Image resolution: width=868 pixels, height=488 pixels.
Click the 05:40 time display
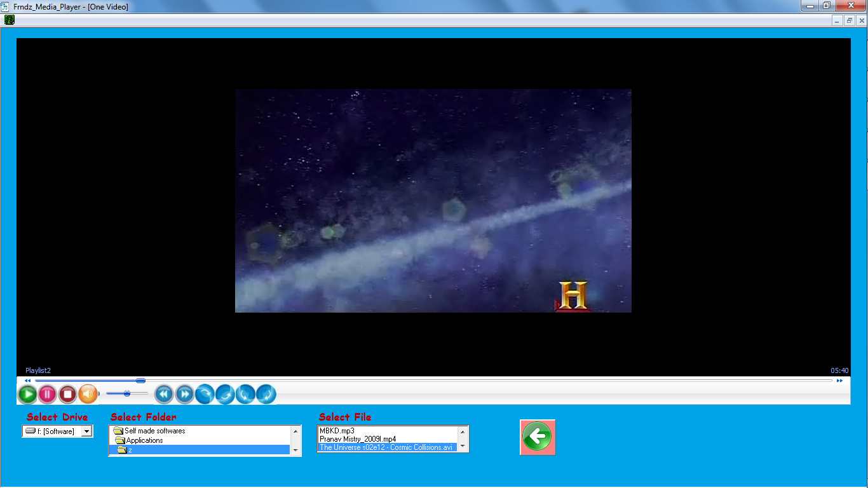839,370
